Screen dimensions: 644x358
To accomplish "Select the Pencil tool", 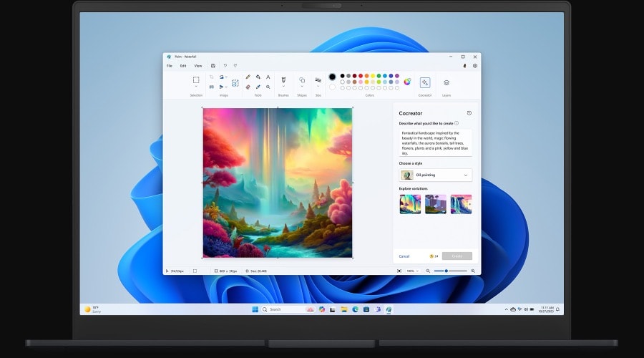I will coord(248,77).
